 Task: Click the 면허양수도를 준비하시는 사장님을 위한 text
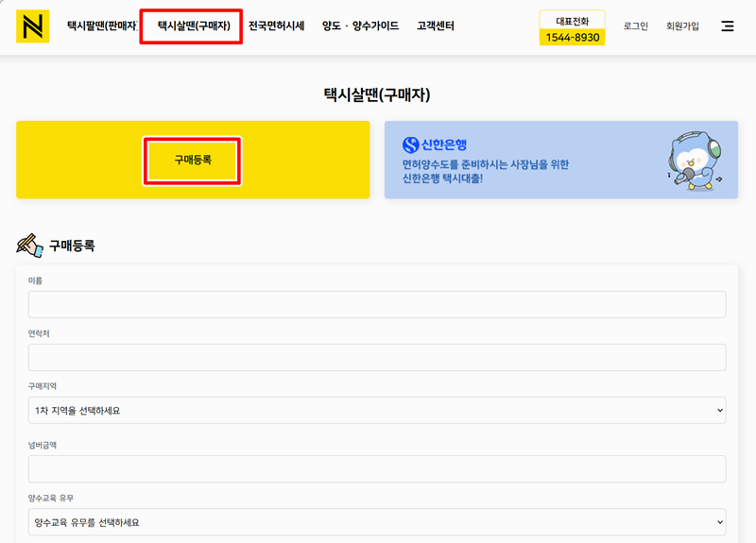(x=486, y=164)
